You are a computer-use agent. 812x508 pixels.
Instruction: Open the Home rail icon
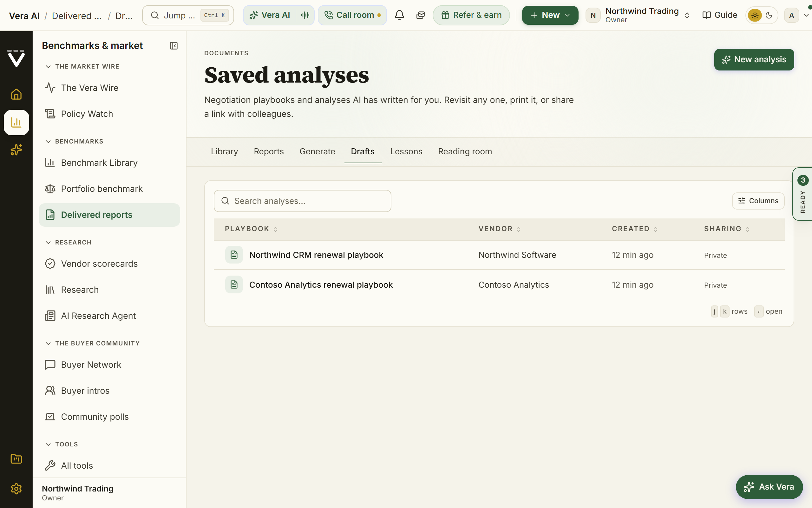tap(16, 94)
